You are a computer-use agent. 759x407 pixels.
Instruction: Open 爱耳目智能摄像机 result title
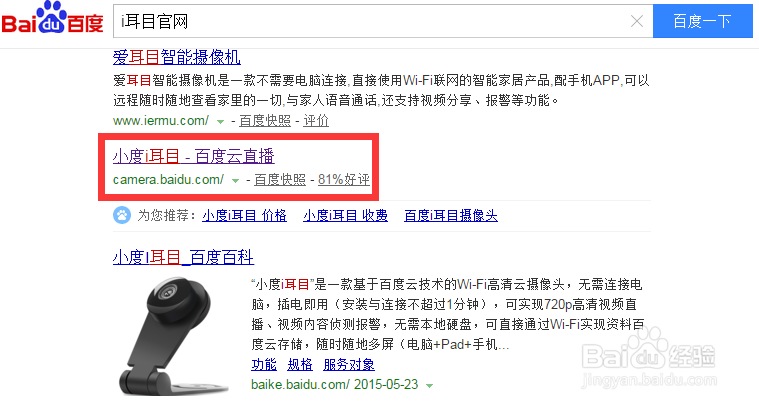point(177,57)
